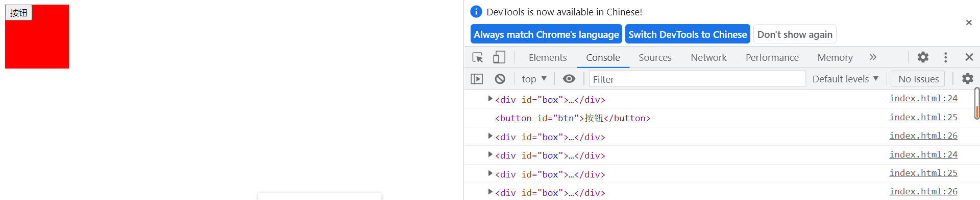This screenshot has height=200, width=980.
Task: Switch to the Network tab
Action: [x=708, y=57]
